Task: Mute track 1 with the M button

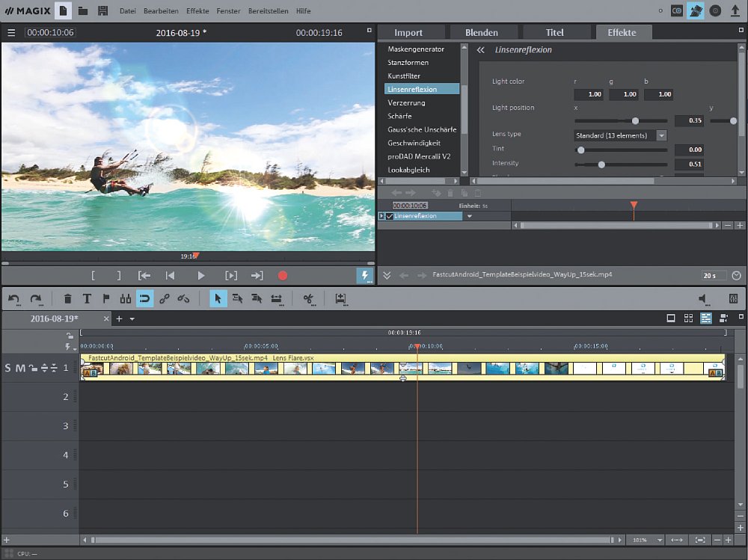Action: [x=20, y=368]
